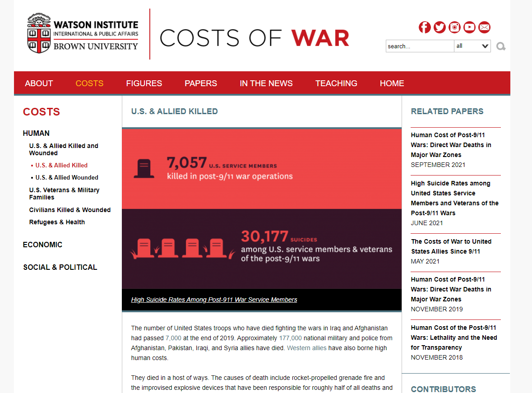Screen dimensions: 532x393
Task: Open the Instagram social icon
Action: click(x=454, y=27)
